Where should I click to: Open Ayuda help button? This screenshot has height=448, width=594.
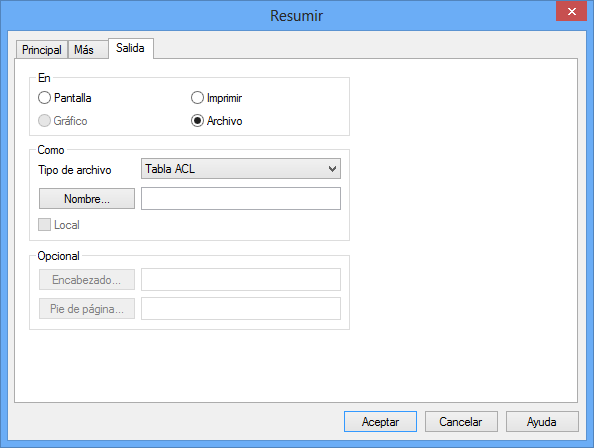click(x=542, y=421)
